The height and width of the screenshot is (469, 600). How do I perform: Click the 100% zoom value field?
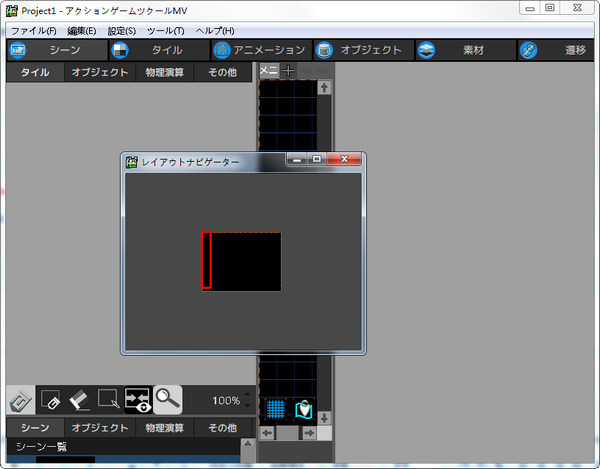click(x=226, y=401)
